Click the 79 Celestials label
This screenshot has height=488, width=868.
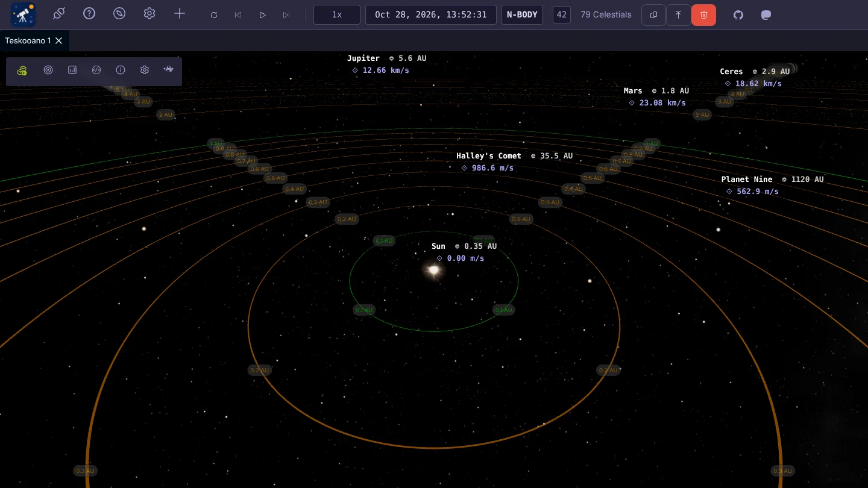tap(606, 14)
